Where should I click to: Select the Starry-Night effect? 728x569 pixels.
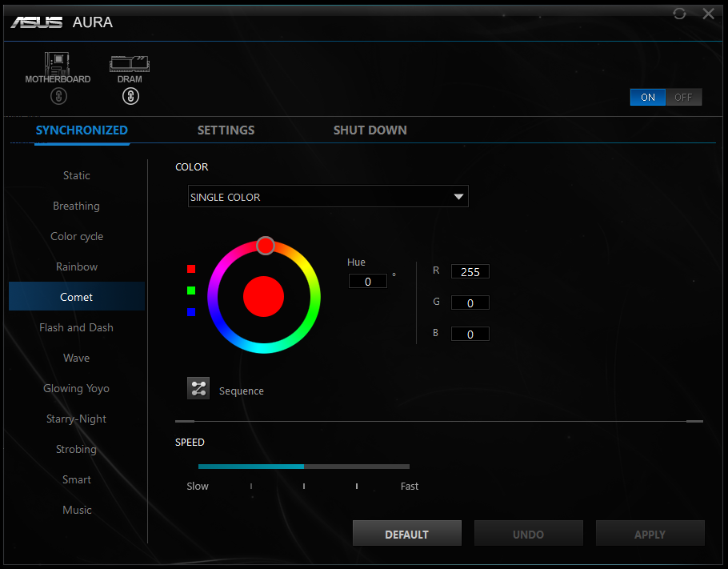[x=77, y=419]
